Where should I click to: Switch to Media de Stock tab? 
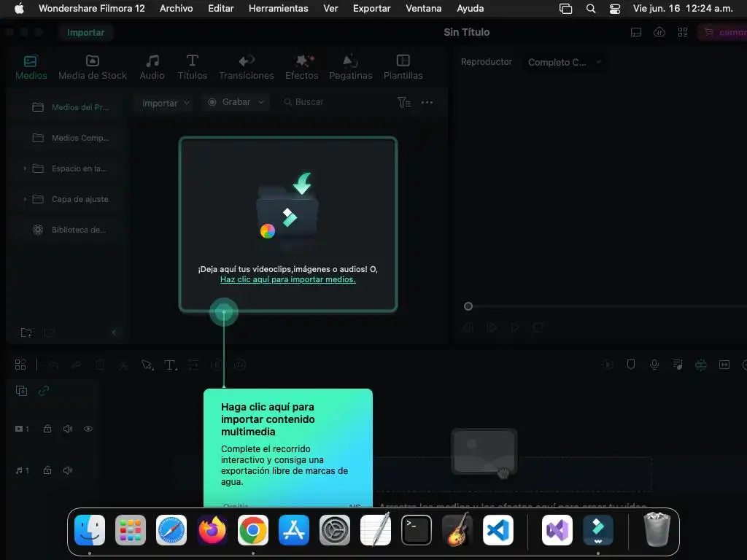(93, 67)
